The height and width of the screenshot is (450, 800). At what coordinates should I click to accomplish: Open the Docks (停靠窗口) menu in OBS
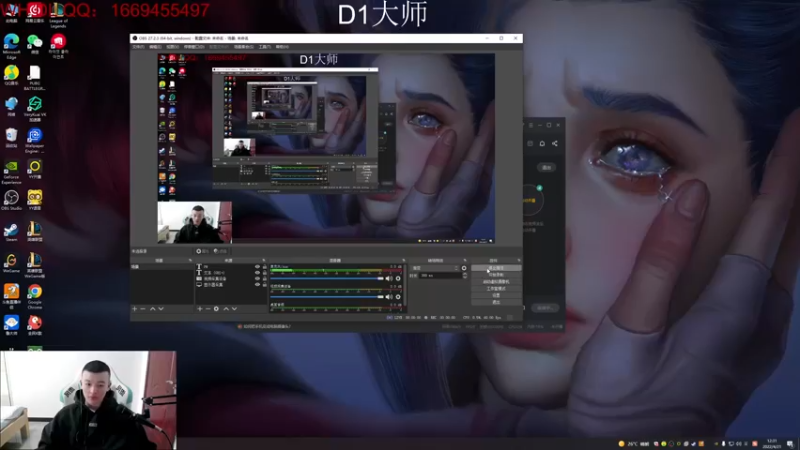point(194,47)
